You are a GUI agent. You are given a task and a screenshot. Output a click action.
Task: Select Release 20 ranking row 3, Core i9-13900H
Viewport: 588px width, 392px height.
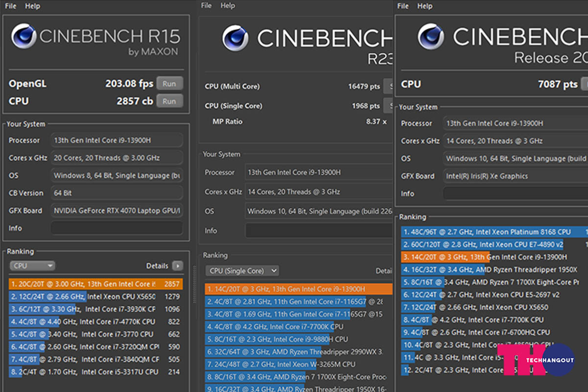[494, 257]
